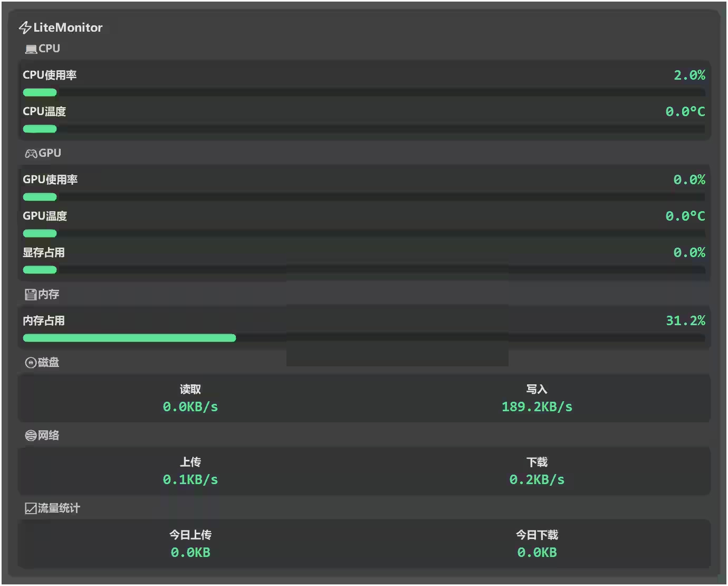Click the 显存占用 progress bar
Screen dimensions: 728x586
point(364,270)
